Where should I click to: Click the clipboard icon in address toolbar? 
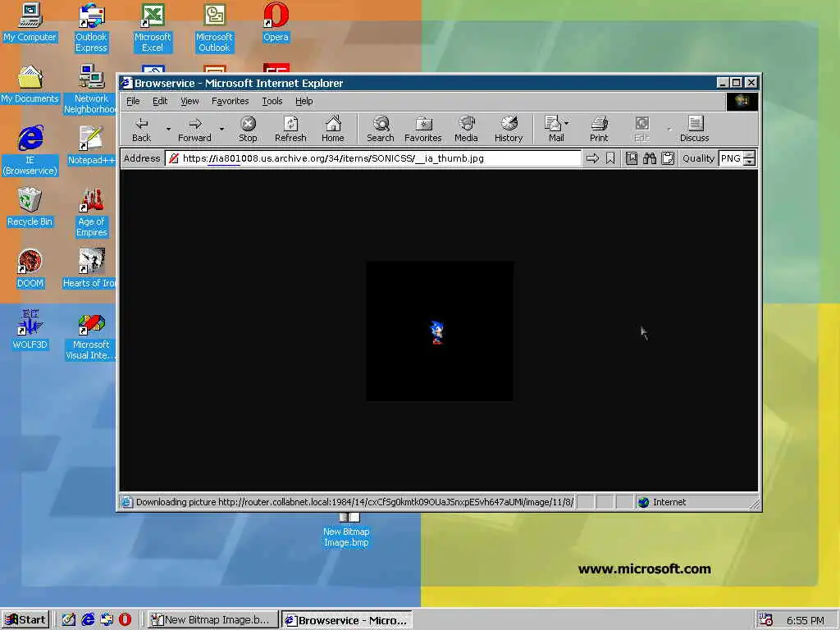pos(668,158)
